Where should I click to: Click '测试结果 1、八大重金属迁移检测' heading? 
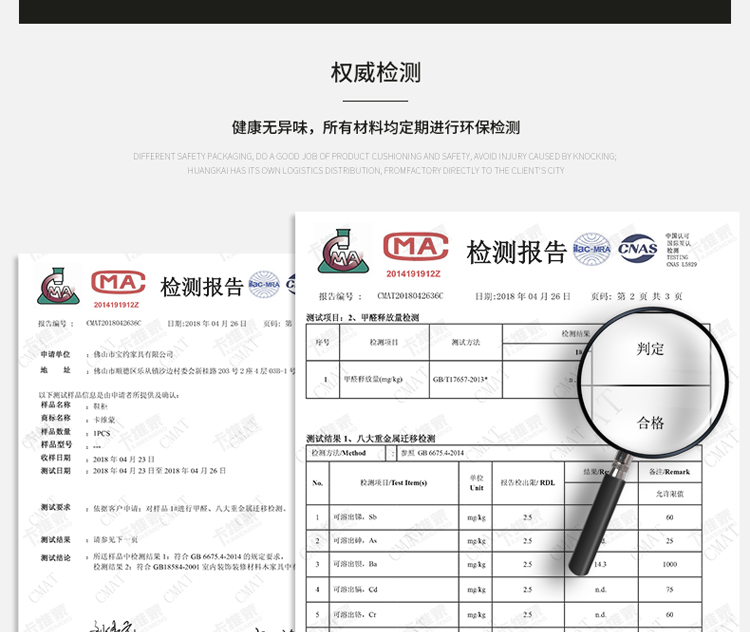(371, 438)
